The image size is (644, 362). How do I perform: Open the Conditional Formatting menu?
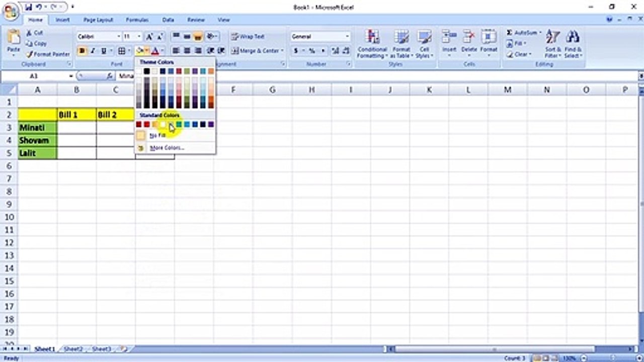coord(372,44)
